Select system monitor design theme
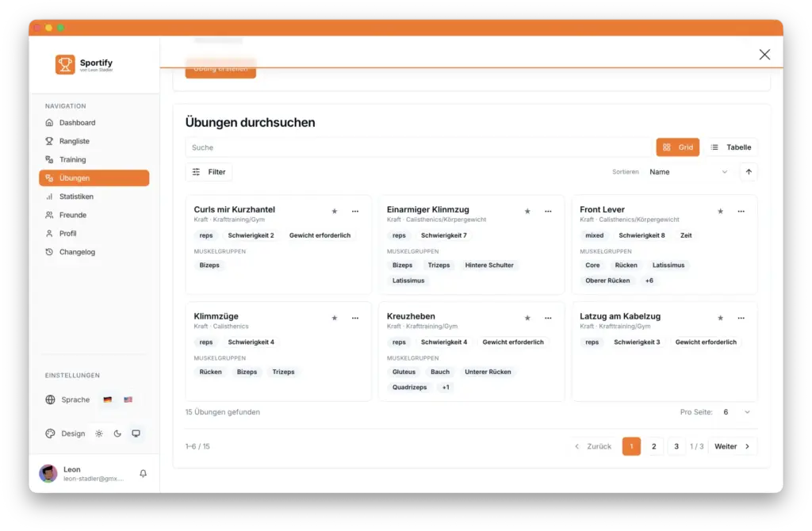Screen dimensions: 812x531 (x=136, y=434)
